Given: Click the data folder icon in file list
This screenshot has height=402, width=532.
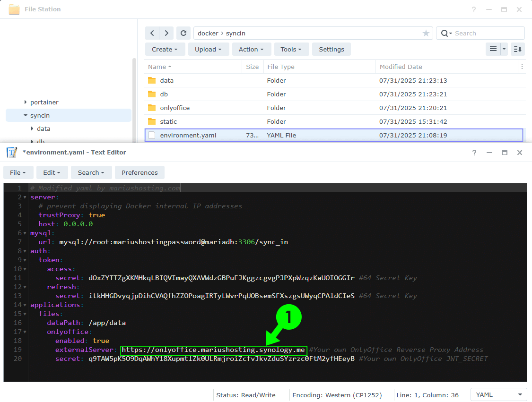Looking at the screenshot, I should [x=152, y=80].
